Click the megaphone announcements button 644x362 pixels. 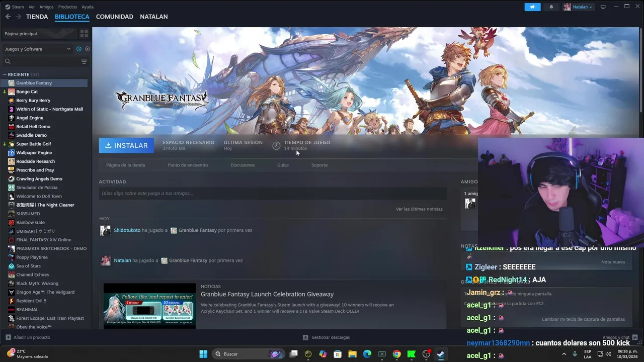pos(532,7)
